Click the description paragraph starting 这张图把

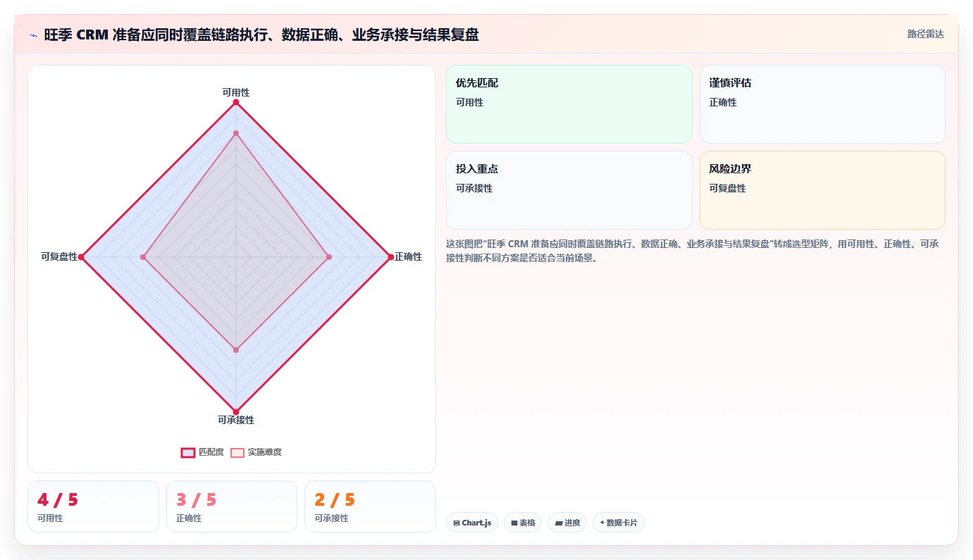point(693,251)
